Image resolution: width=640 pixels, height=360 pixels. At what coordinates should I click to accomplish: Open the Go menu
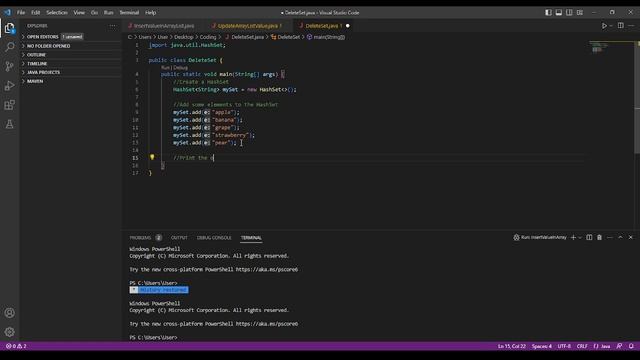[94, 13]
